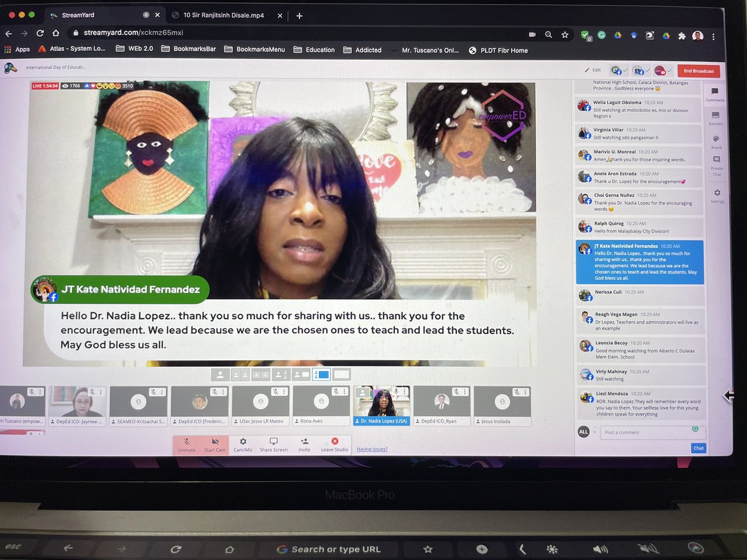Screen dimensions: 747x560
Task: Open the Brand panel with palette icon
Action: pos(716,142)
